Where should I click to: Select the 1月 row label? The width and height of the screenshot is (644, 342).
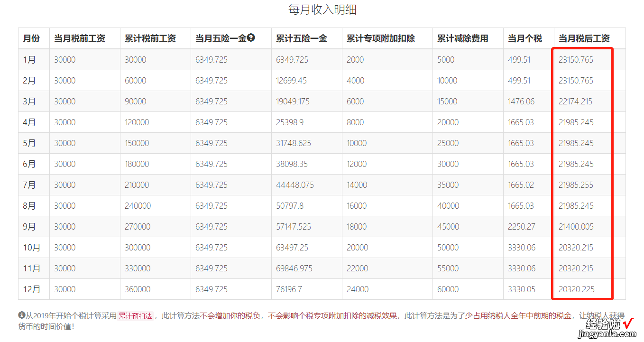coord(29,60)
